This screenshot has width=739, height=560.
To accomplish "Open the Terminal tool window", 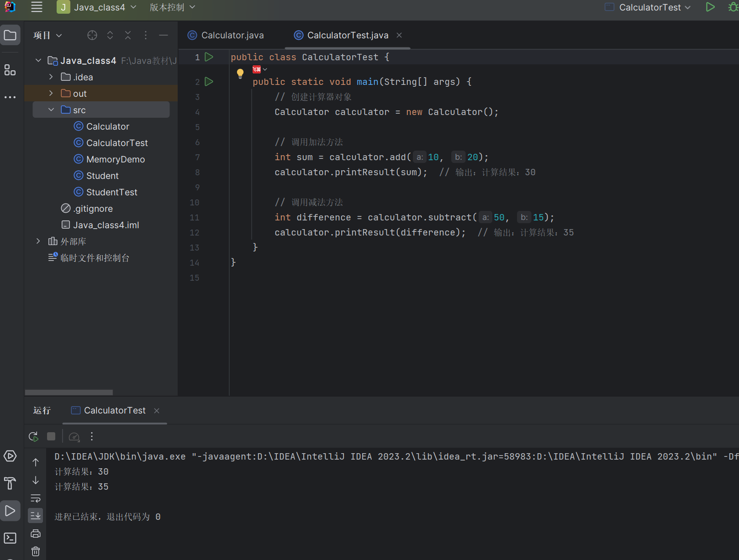I will point(10,538).
